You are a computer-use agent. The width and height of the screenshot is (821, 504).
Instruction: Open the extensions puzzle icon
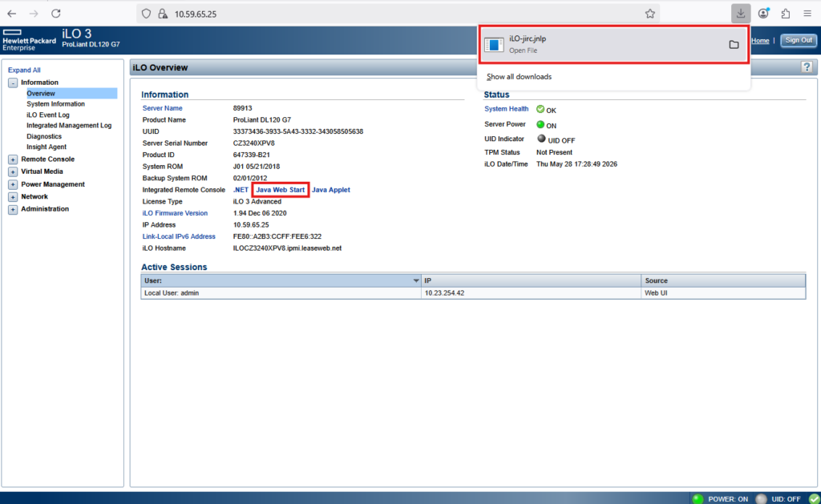tap(786, 14)
